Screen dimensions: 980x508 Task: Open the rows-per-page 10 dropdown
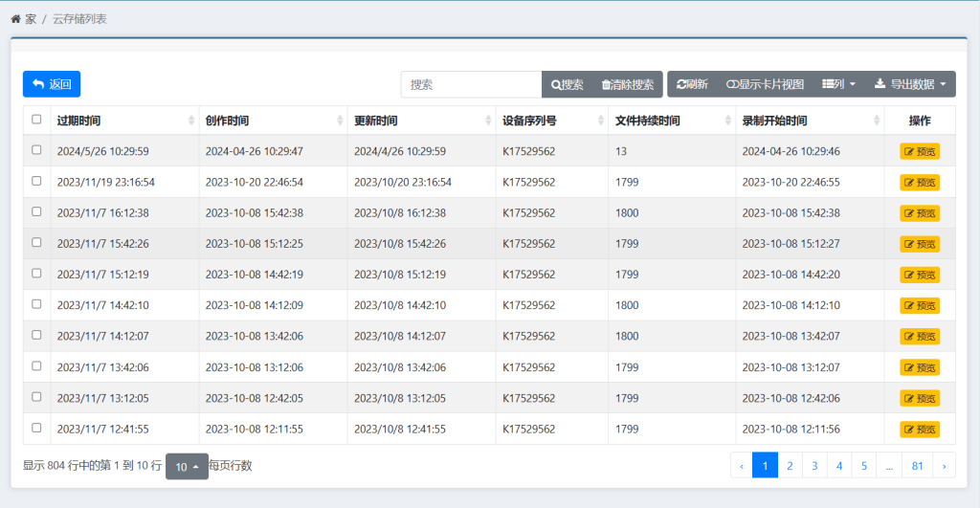point(187,466)
